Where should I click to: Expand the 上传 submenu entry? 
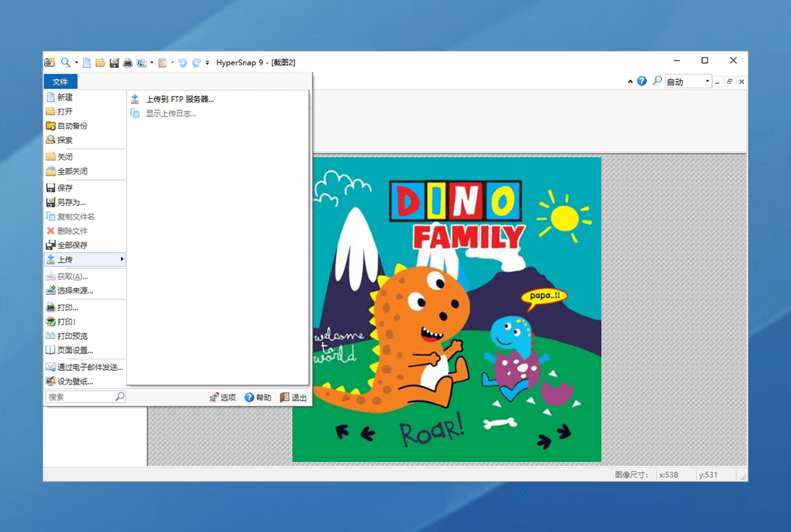click(x=84, y=260)
